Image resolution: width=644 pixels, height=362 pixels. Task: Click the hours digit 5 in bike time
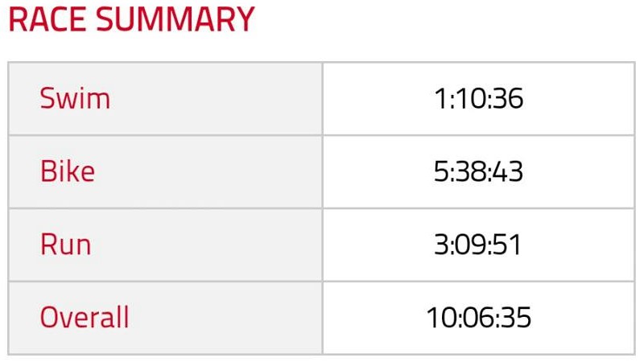[440, 172]
